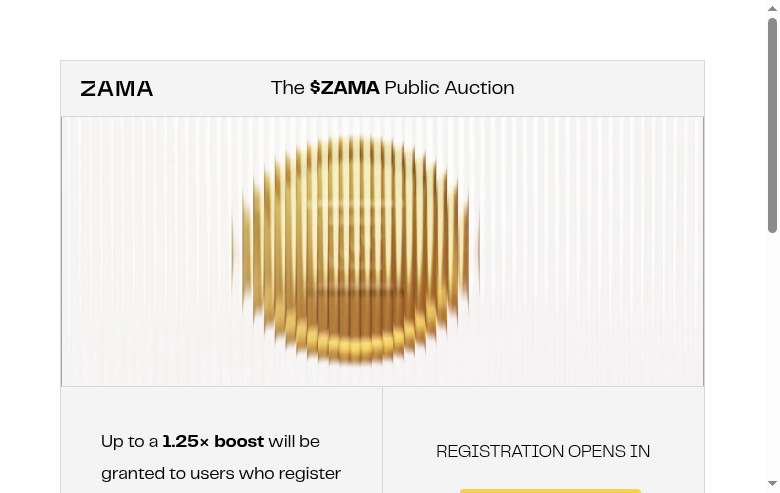This screenshot has height=493, width=780.
Task: Click the bold "1.25× boost" text
Action: pos(213,441)
